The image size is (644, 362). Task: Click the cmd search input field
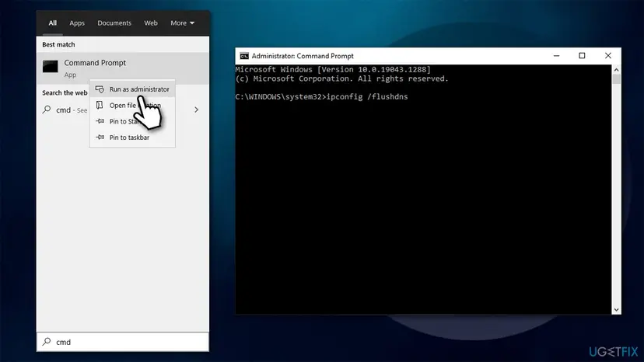pos(123,342)
